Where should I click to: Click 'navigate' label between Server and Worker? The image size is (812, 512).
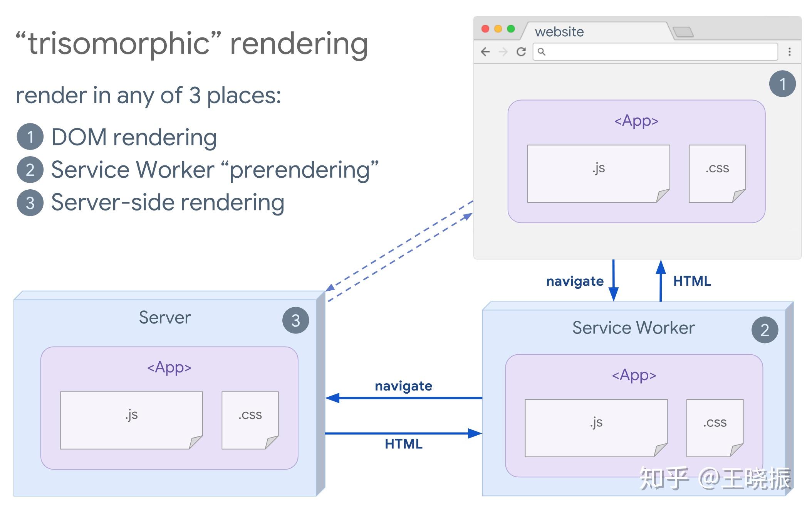point(404,386)
